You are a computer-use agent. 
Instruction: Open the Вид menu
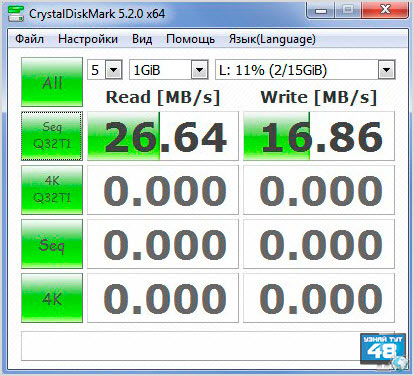pyautogui.click(x=142, y=39)
